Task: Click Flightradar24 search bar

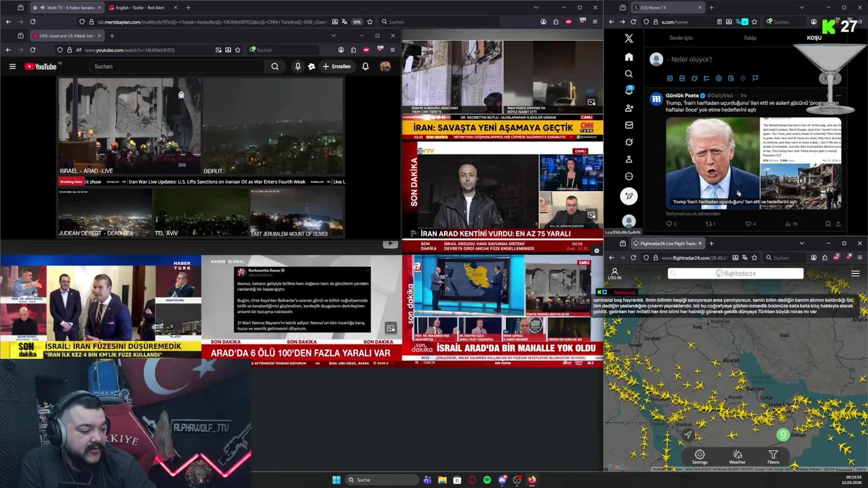Action: coord(736,274)
